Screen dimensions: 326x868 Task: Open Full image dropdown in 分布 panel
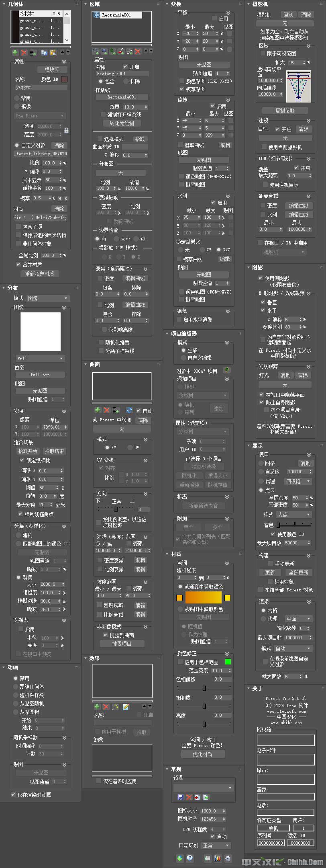tap(40, 358)
